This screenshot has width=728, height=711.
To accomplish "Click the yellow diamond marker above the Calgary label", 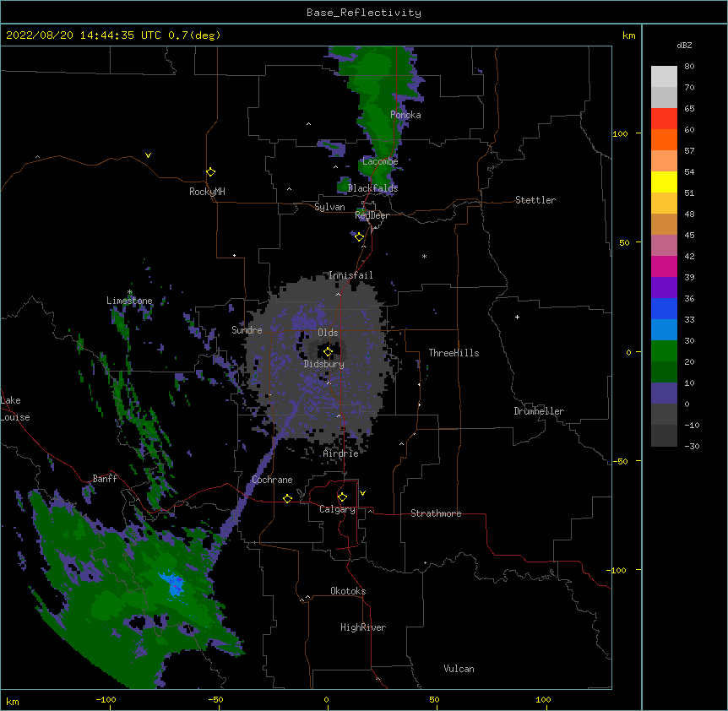I will point(342,497).
